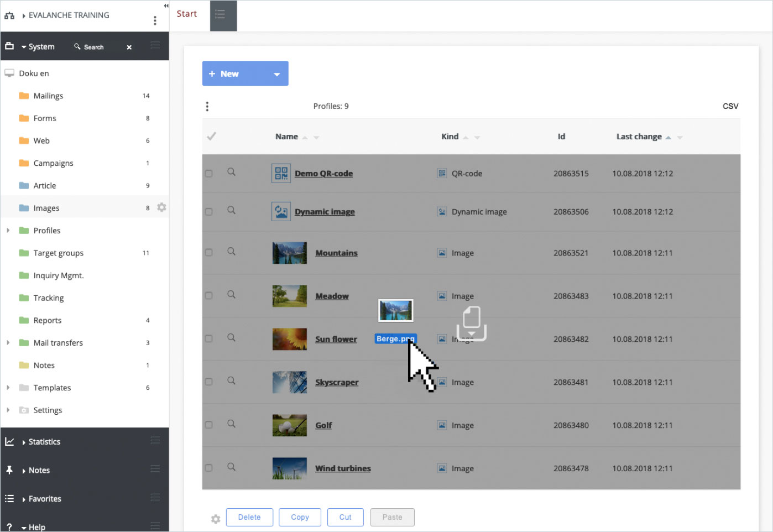Click the gear icon next to Images folder
The width and height of the screenshot is (773, 532).
(x=161, y=207)
